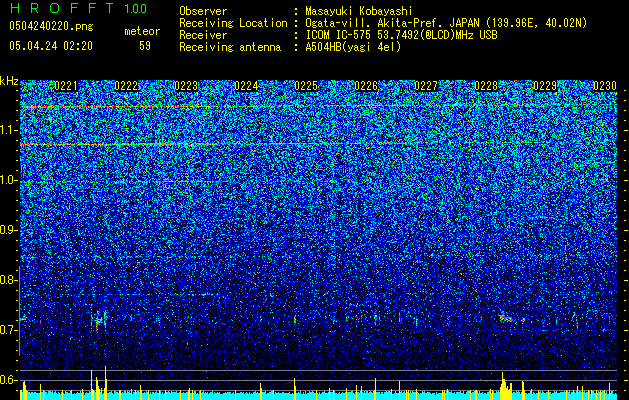
Task: Click the A504HB(yagi 4el) antenna text
Action: pos(353,47)
